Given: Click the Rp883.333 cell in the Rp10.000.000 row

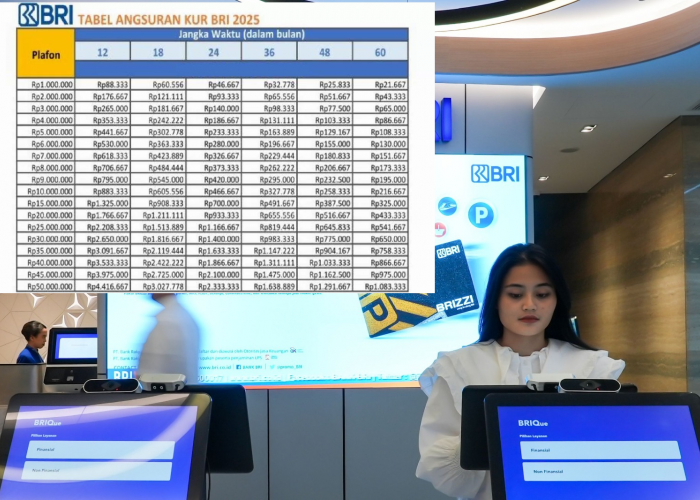Looking at the screenshot, I should (103, 192).
